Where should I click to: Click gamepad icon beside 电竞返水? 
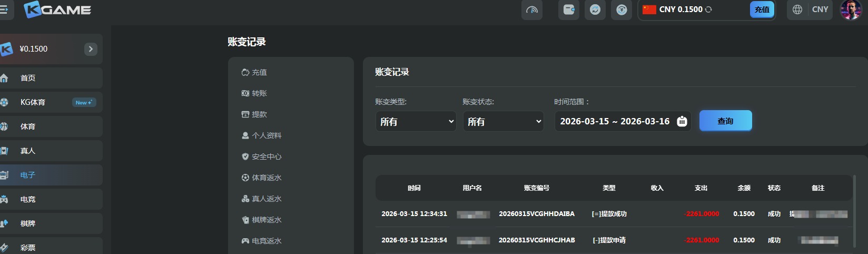245,241
